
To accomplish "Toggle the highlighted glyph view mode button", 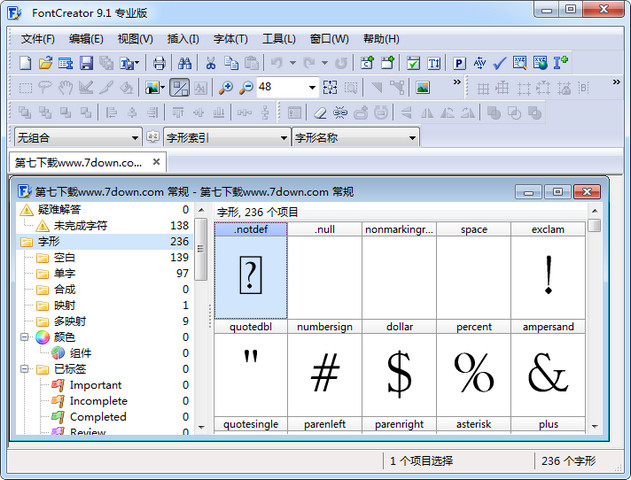I will click(180, 87).
